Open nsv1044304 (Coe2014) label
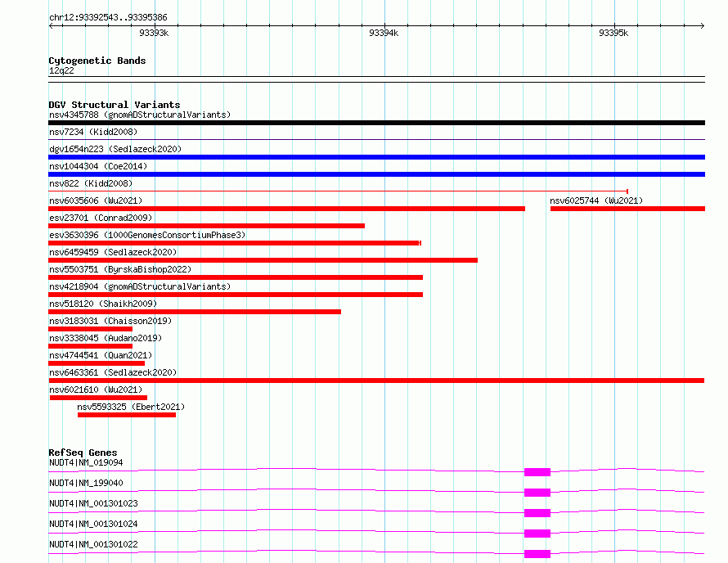The image size is (728, 563). 98,166
